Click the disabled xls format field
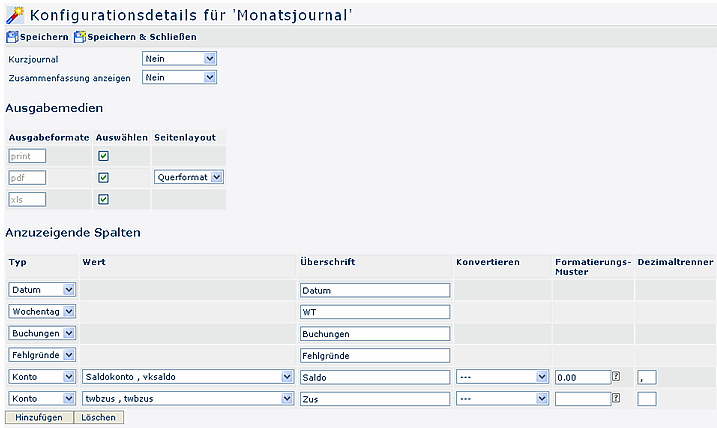Screen dimensions: 717x428 click(x=27, y=199)
